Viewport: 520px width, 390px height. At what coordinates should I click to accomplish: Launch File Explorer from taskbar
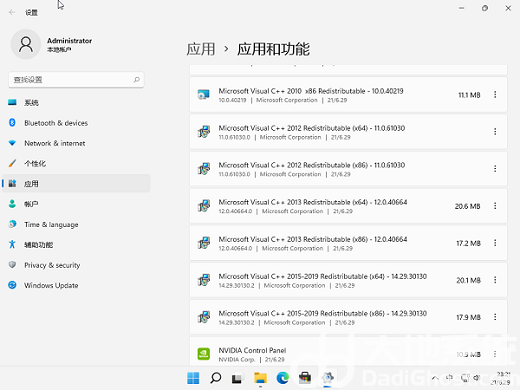[x=260, y=378]
